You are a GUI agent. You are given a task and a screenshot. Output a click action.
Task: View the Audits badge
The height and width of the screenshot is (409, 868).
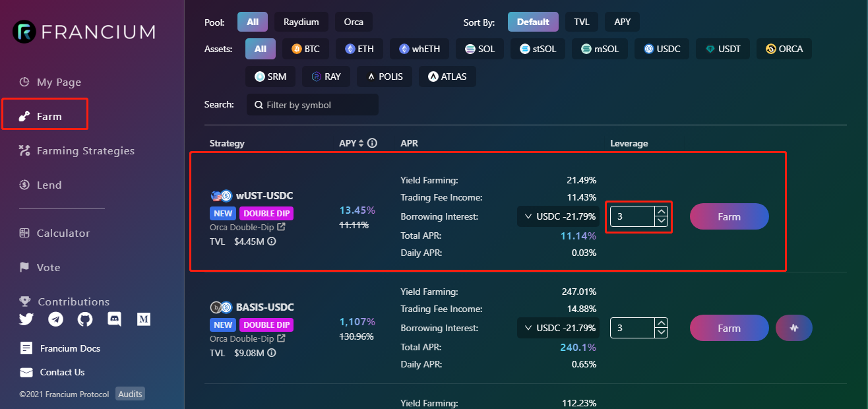tap(130, 394)
